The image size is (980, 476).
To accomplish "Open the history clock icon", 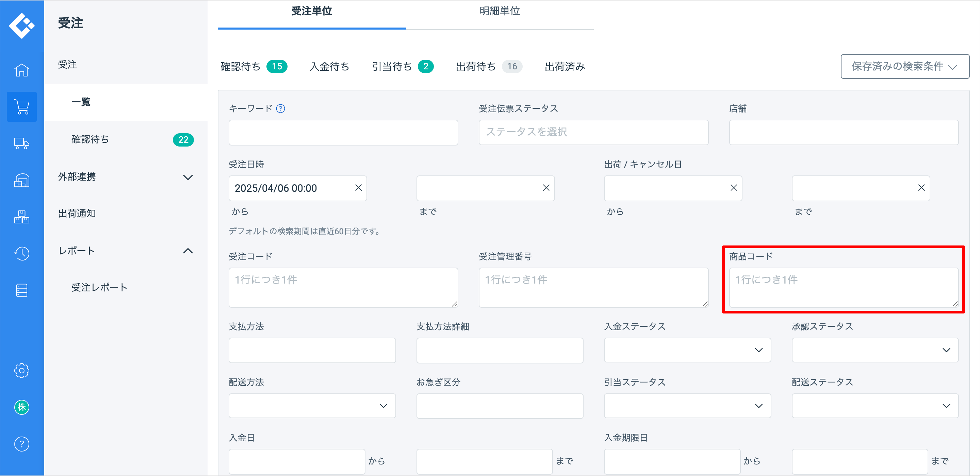I will [22, 254].
